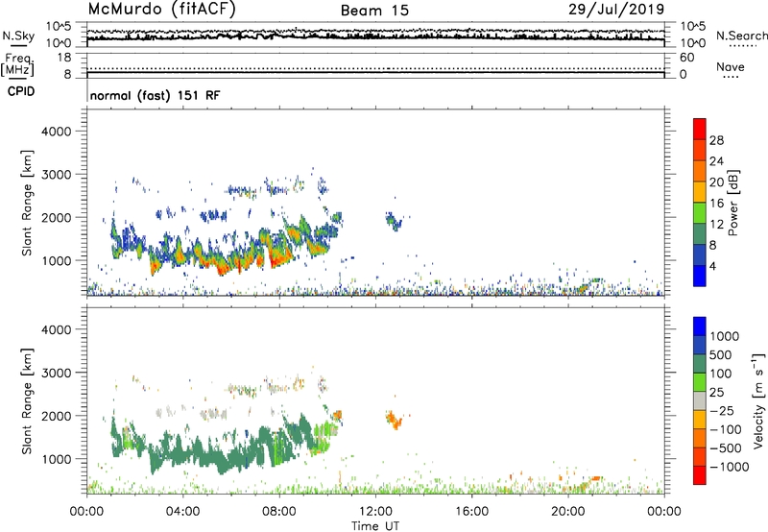Click the isolated power echo near 12:40 UT

point(394,222)
